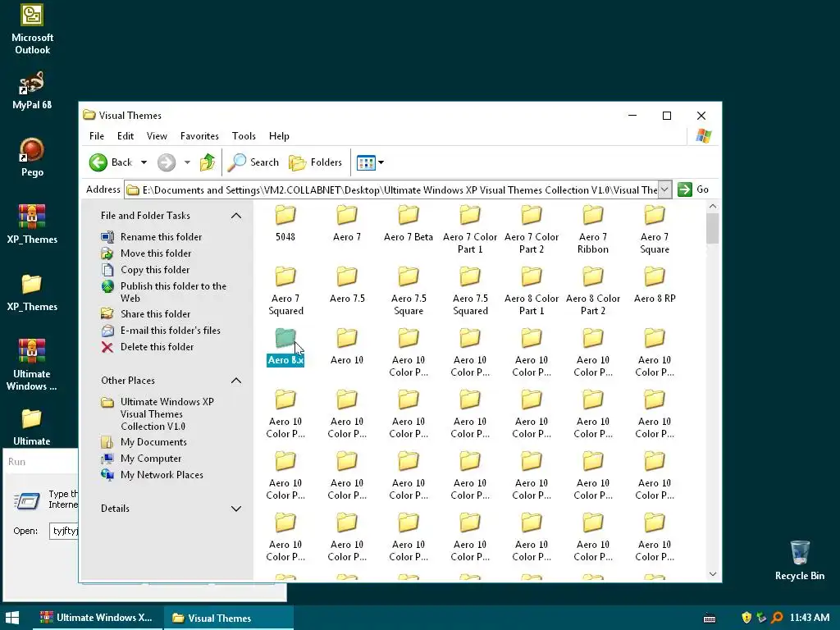Image resolution: width=840 pixels, height=630 pixels.
Task: Select the Aero 8 Color Part 1 folder
Action: click(532, 291)
